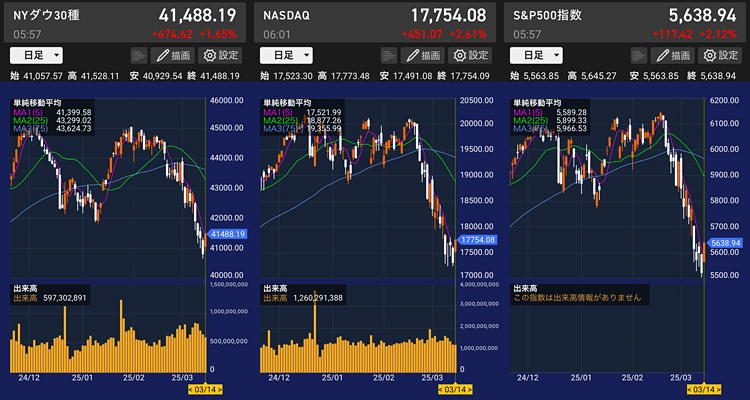Open 描画 drawing tool on S&P500指数 chart
Viewport: 750px width, 400px height.
point(673,56)
